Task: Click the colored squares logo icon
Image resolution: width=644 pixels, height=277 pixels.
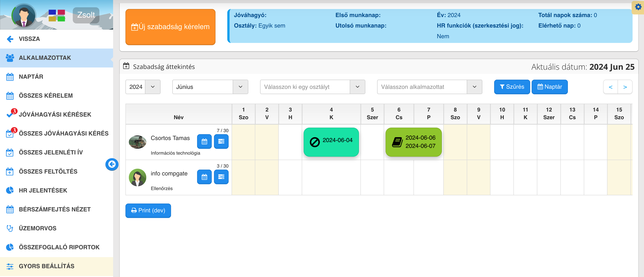Action: coord(57,16)
